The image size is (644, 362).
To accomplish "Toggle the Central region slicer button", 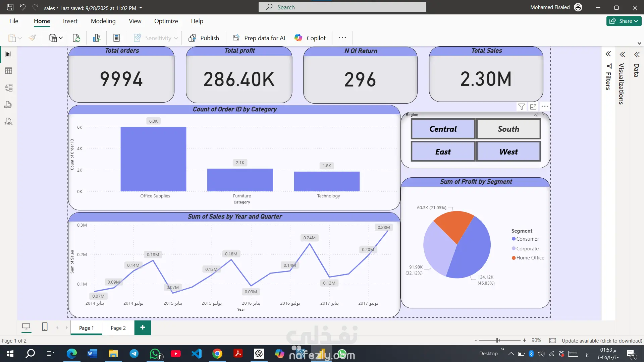I will click(443, 129).
